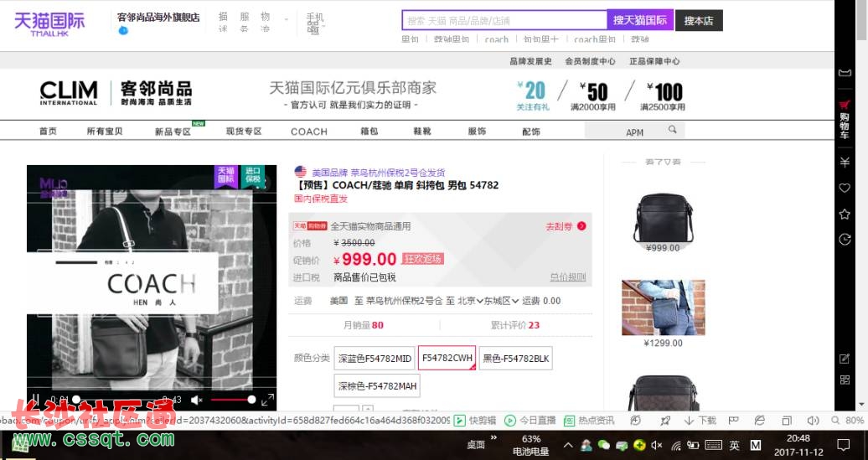This screenshot has height=460, width=868.
Task: Expand the 北京 shipping city dropdown
Action: [x=471, y=301]
